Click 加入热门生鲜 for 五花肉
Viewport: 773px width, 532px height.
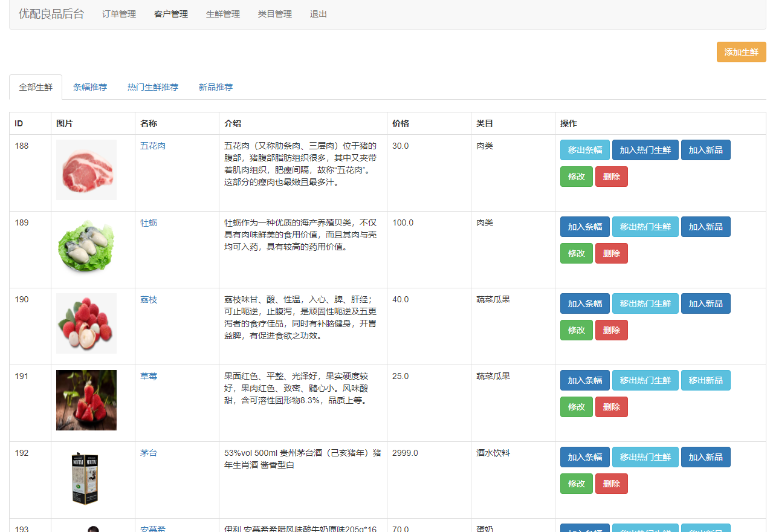click(645, 149)
